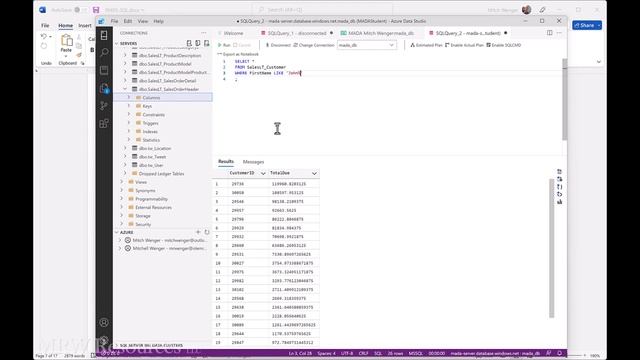Viewport: 640px width, 360px height.
Task: Open the Word Home ribbon tab
Action: [65, 25]
